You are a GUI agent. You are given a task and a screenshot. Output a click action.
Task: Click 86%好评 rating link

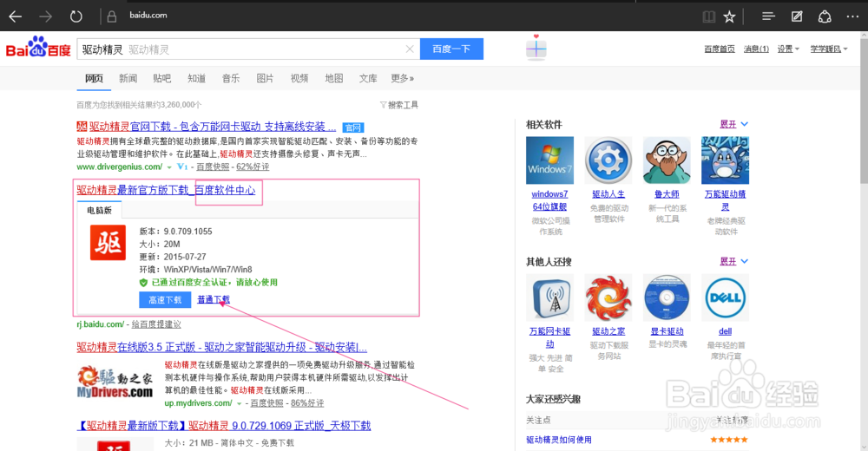click(x=307, y=403)
